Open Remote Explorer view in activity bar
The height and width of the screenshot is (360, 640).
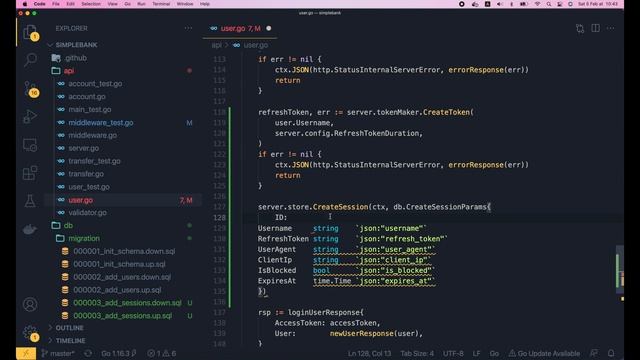[30, 145]
